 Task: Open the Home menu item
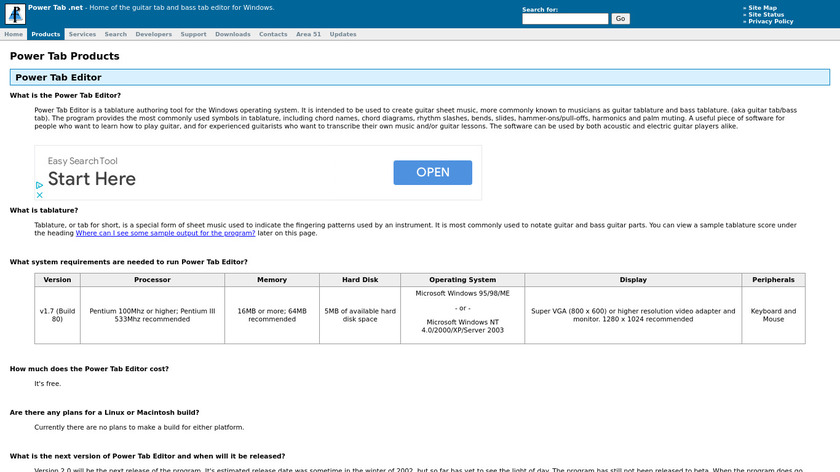[13, 34]
